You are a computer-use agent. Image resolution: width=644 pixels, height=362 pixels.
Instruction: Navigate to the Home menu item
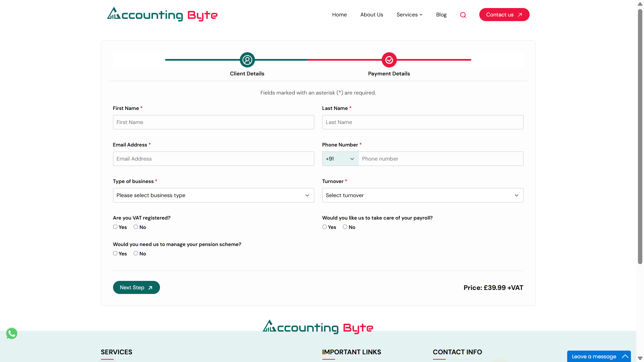(x=339, y=14)
